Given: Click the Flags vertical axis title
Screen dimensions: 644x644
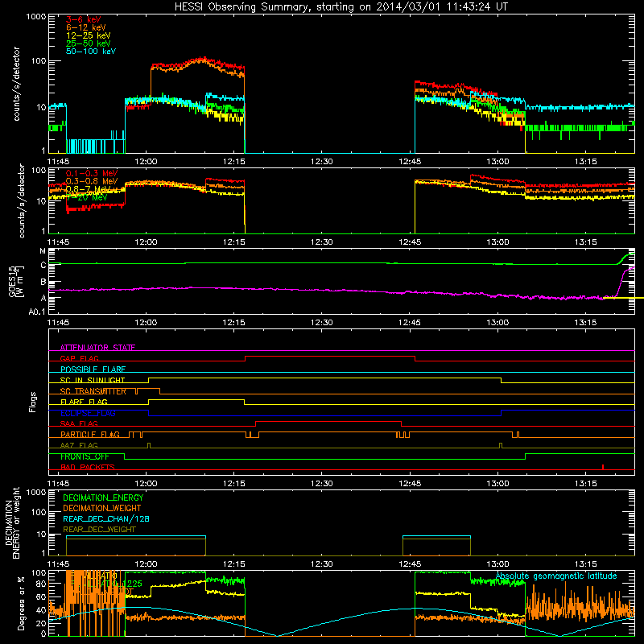Looking at the screenshot, I should pyautogui.click(x=33, y=402).
